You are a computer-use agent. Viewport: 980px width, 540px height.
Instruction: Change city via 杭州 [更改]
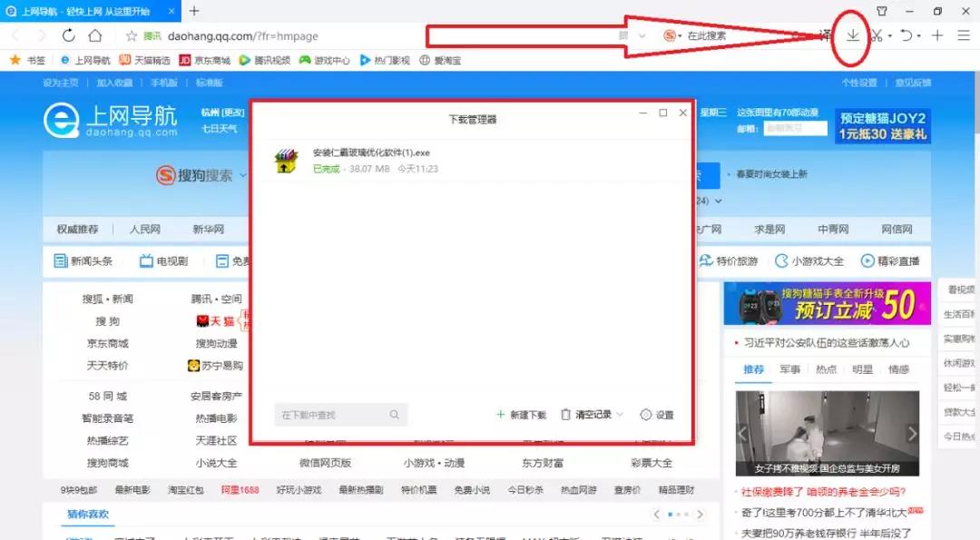click(222, 113)
